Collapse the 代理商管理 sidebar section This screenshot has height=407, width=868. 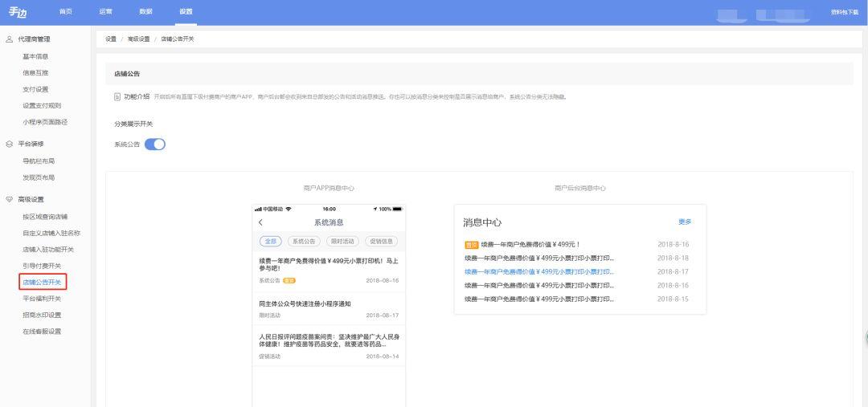tap(34, 39)
